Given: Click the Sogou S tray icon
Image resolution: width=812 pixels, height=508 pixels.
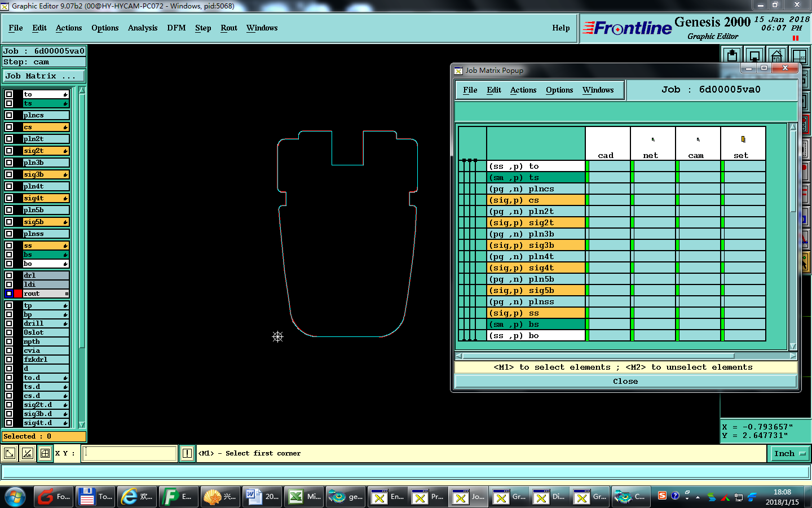Looking at the screenshot, I should tap(663, 496).
